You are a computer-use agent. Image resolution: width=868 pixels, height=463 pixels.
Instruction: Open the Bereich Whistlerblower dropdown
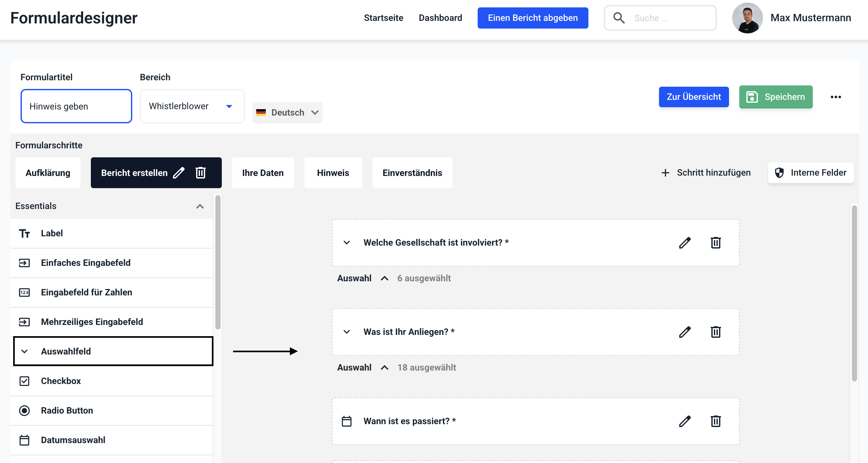[192, 106]
